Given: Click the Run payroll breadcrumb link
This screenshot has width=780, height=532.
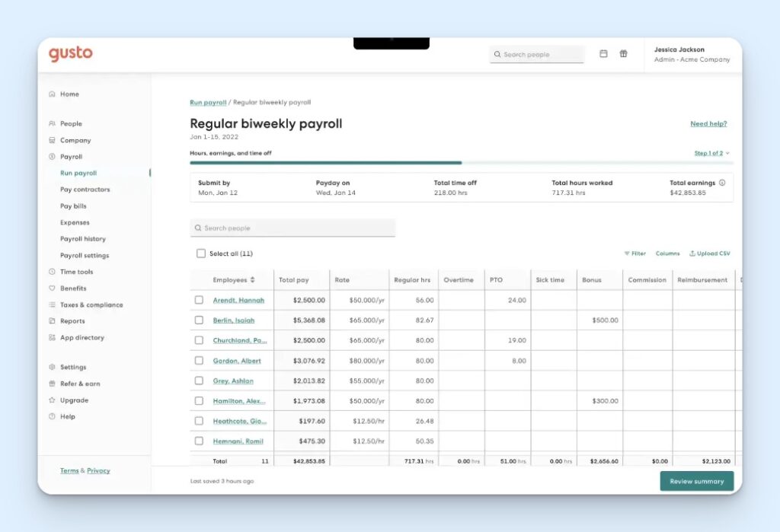Looking at the screenshot, I should click(x=208, y=103).
